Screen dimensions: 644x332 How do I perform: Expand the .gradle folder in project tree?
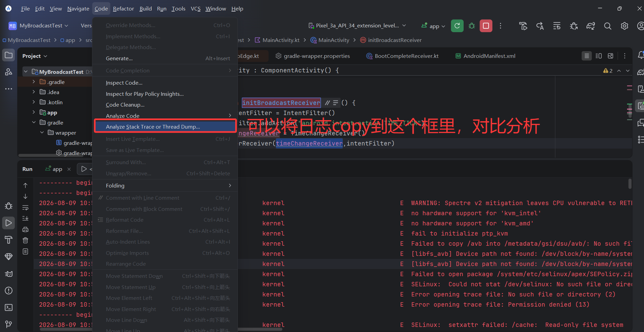tap(34, 82)
